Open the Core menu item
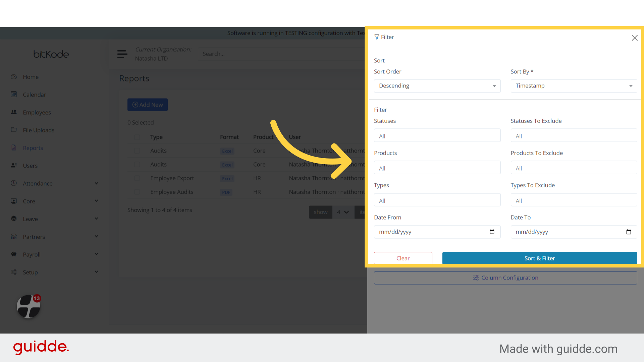Screen dimensions: 644x362 pos(29,201)
